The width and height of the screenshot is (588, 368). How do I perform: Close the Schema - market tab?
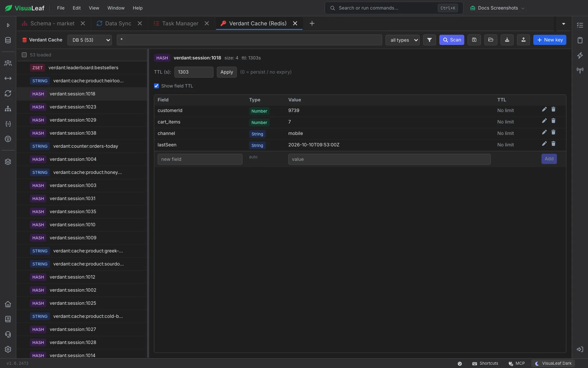pyautogui.click(x=83, y=23)
